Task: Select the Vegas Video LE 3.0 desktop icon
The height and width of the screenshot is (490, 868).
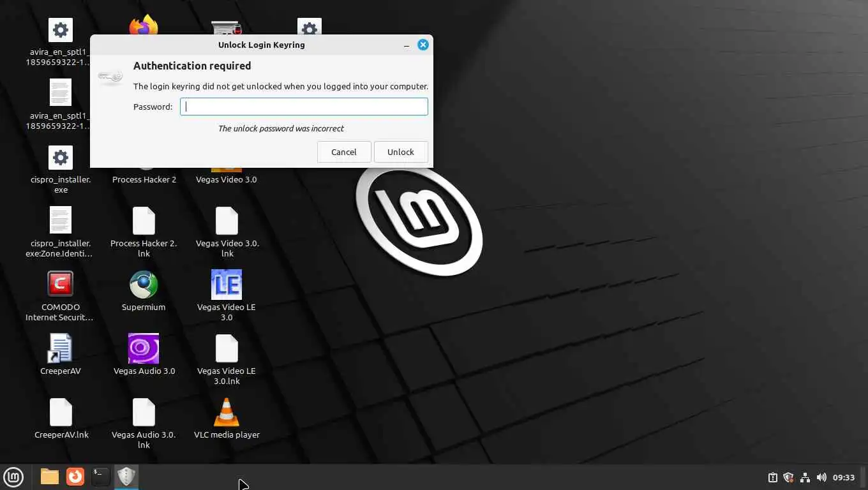Action: 227,285
